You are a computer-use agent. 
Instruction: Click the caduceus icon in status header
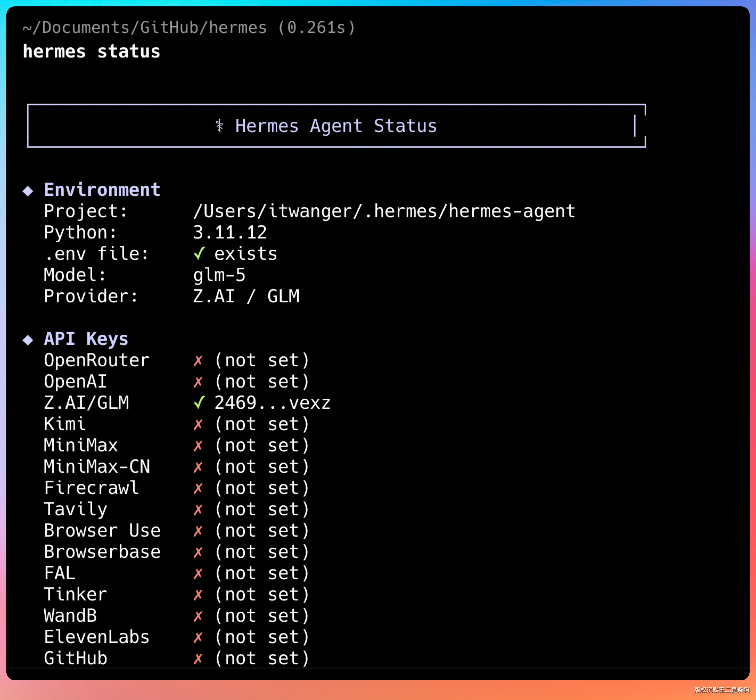pyautogui.click(x=219, y=126)
